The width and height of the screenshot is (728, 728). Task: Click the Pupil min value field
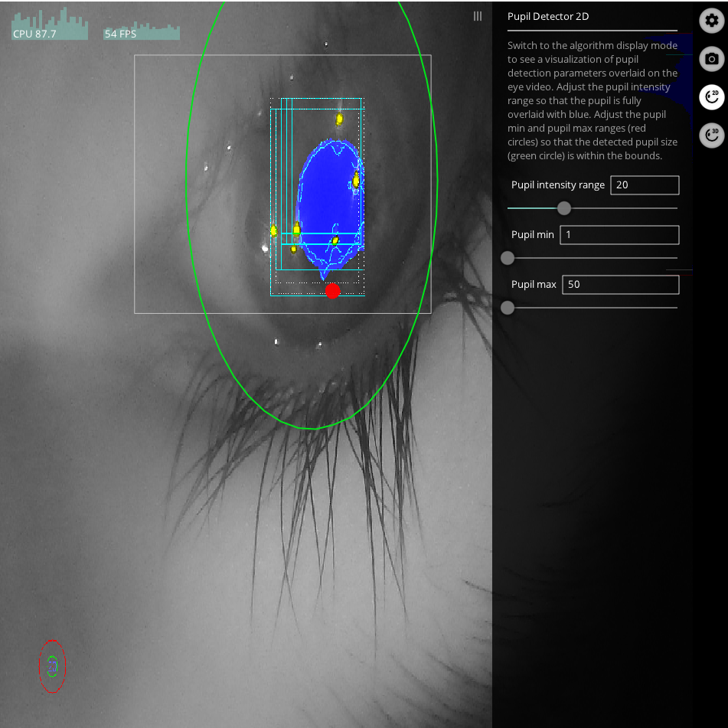tap(619, 235)
